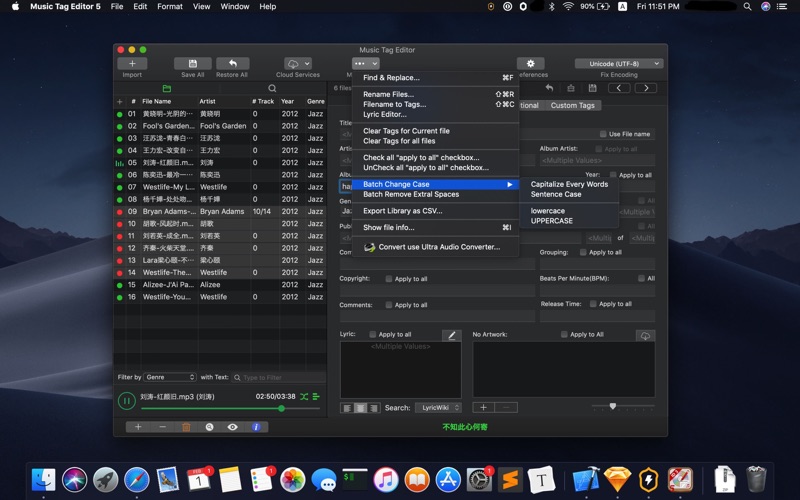The width and height of the screenshot is (800, 500).
Task: Toggle the eye preview icon below list
Action: [232, 427]
